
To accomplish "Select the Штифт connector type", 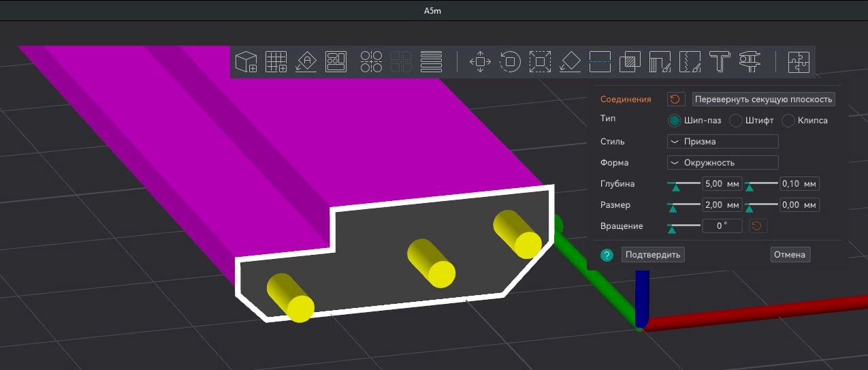I will tap(735, 121).
